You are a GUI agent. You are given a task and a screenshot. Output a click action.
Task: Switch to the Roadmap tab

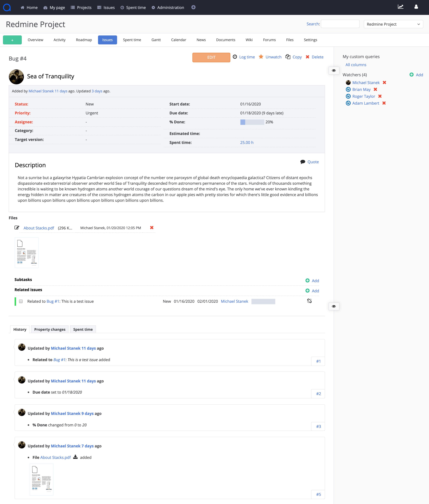click(x=84, y=40)
